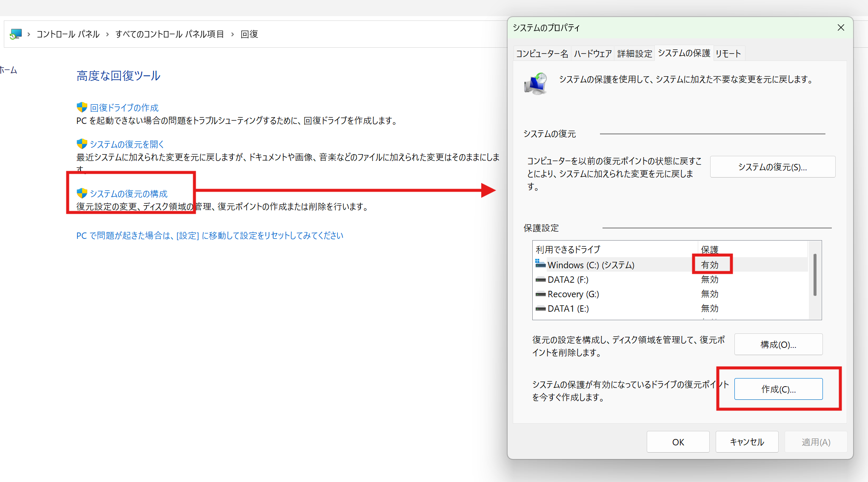Viewport: 868px width, 482px height.
Task: Click the drive list scrollbar
Action: [x=814, y=275]
